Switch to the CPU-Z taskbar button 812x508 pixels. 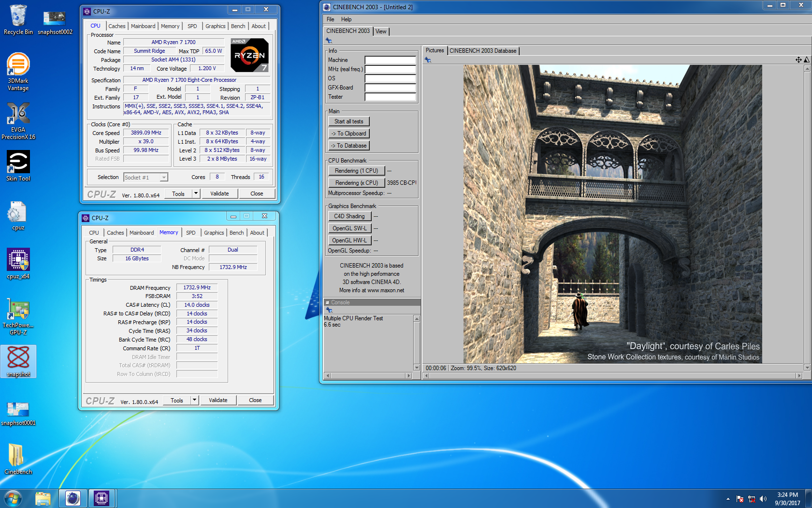click(x=101, y=498)
